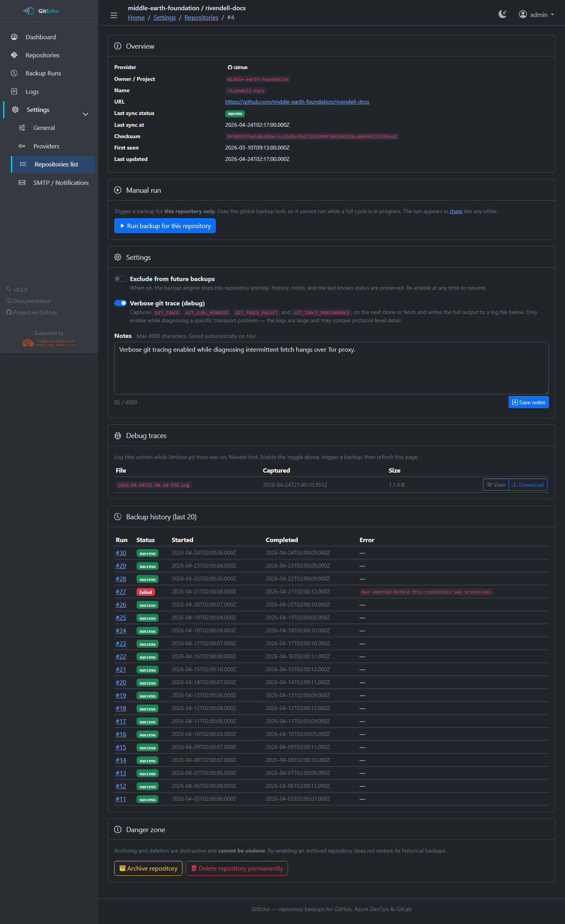Click the SMTP envelope icon
The image size is (565, 924).
coord(22,183)
